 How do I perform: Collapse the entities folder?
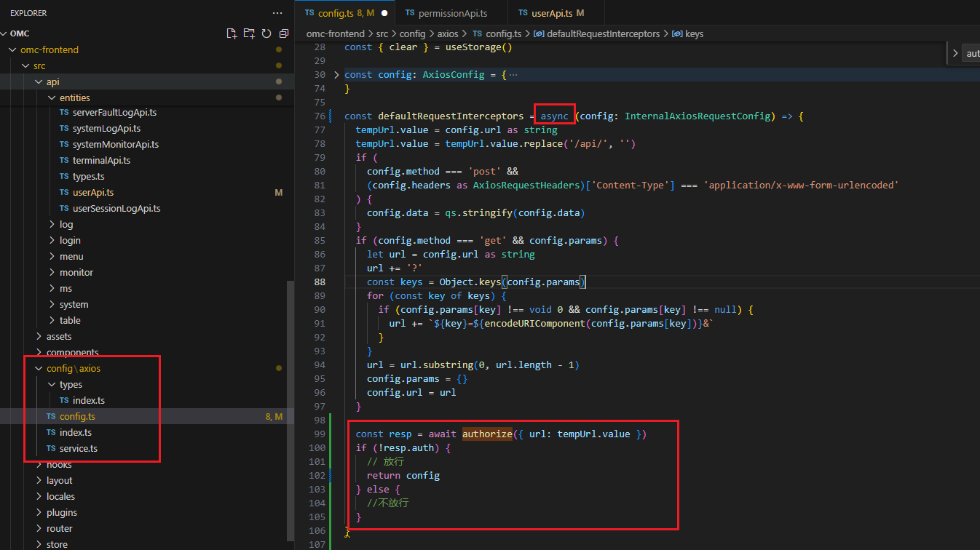click(51, 97)
